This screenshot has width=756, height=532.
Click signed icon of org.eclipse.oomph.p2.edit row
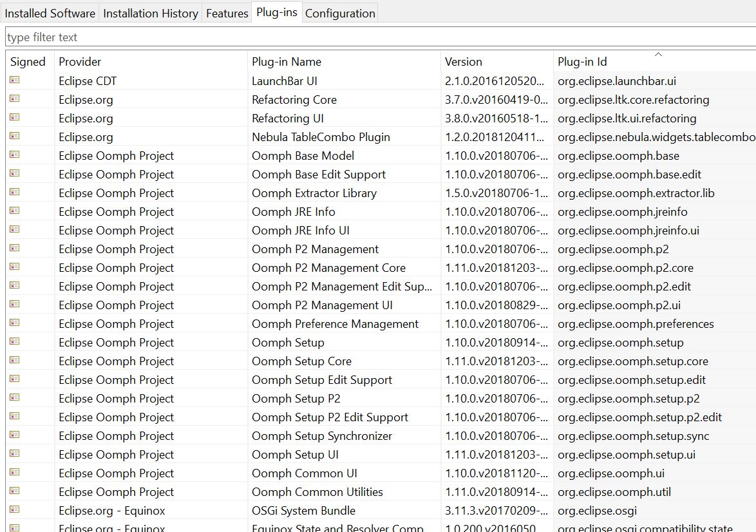tap(14, 285)
